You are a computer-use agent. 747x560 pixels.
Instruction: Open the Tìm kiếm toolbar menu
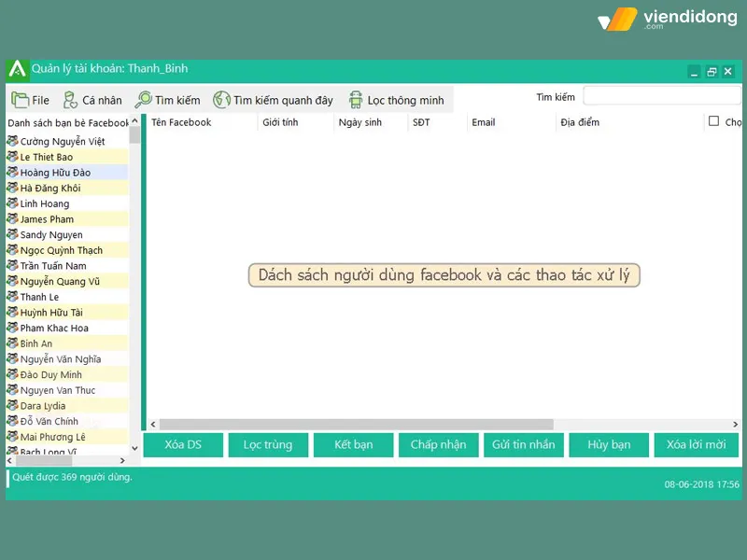pos(168,100)
